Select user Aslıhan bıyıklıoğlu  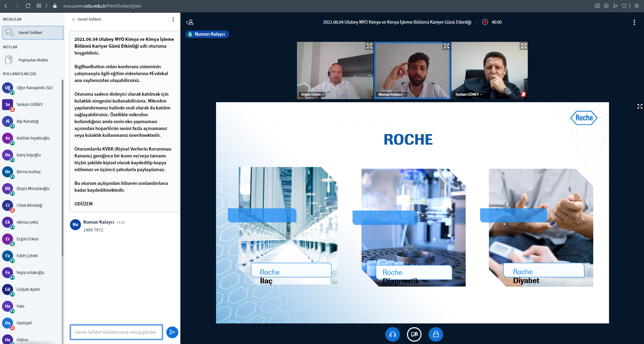(x=32, y=138)
